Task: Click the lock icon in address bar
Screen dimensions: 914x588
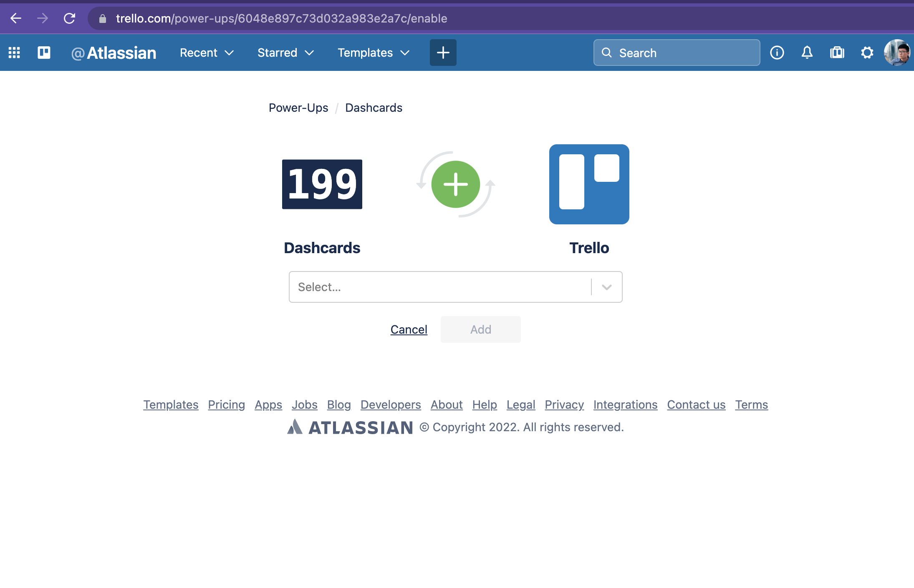Action: point(103,19)
